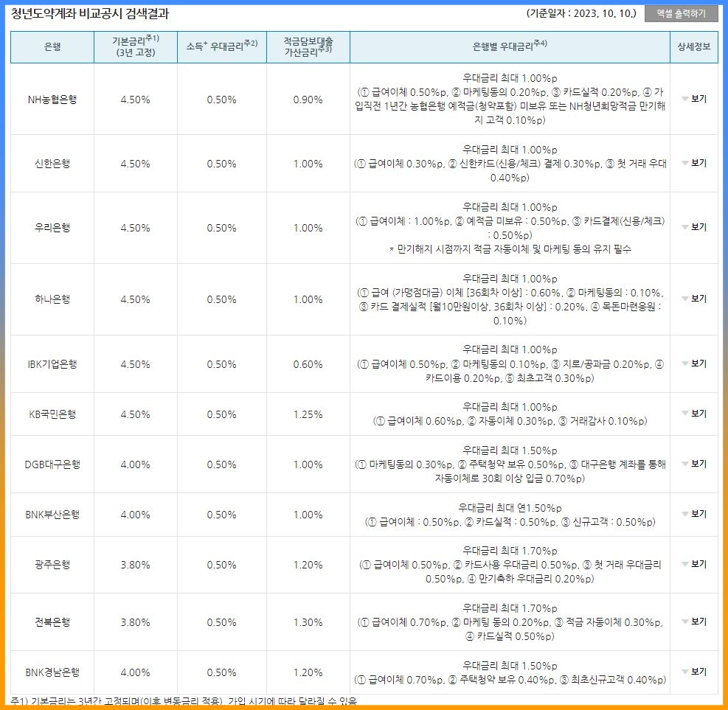This screenshot has width=728, height=710.
Task: Click 0.50% 소득 우대금리 for 하나은행
Action: pos(222,299)
